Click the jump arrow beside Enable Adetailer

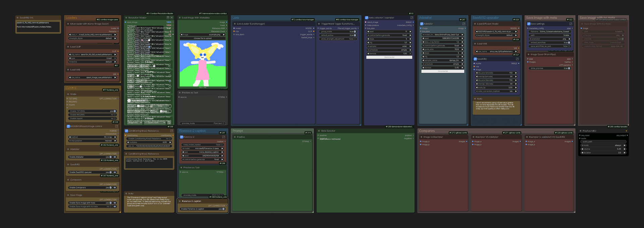(x=115, y=157)
